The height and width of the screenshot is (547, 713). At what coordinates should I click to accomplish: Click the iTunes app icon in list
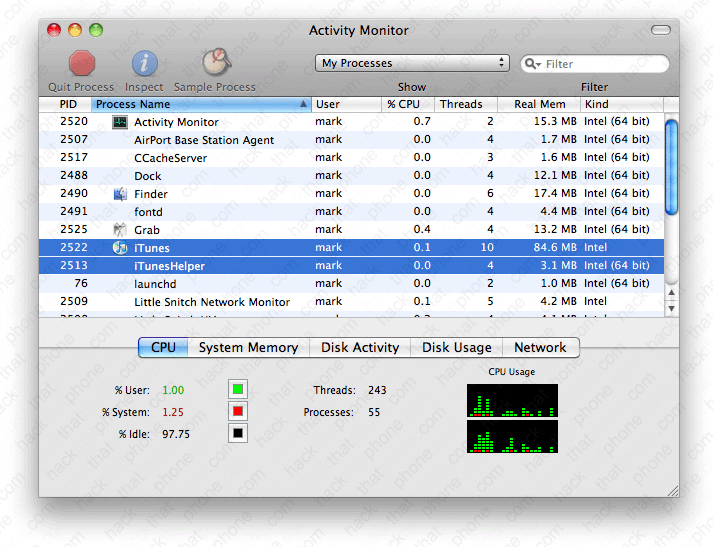click(x=120, y=248)
